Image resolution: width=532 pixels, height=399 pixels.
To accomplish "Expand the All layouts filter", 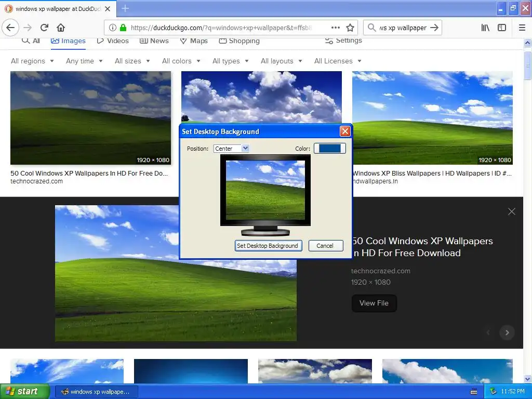I will point(281,61).
